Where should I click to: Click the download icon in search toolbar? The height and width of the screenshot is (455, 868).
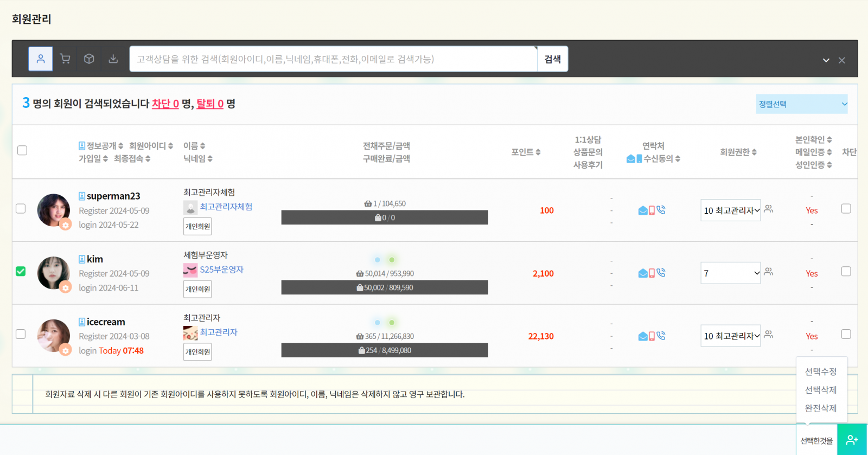(x=113, y=59)
